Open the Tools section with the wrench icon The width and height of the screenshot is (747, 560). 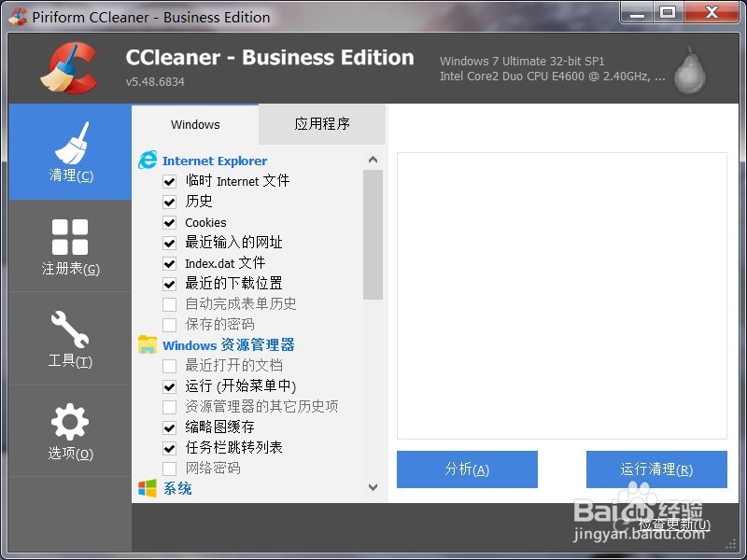(x=70, y=339)
